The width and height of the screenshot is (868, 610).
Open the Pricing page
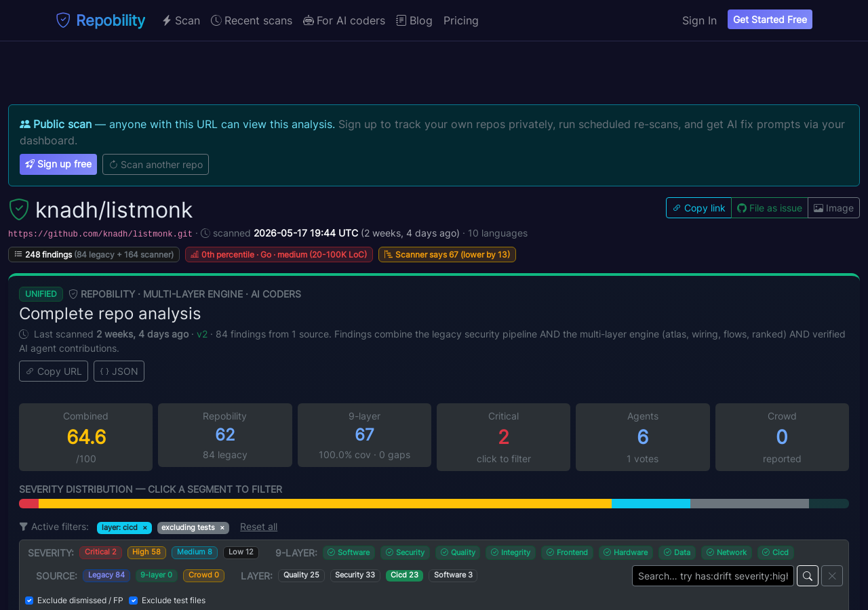click(461, 20)
